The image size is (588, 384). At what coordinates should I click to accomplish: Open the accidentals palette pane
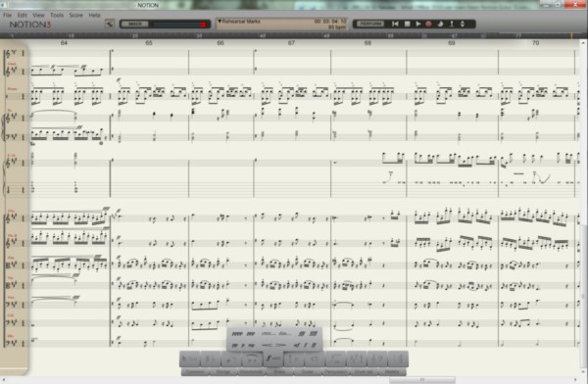(211, 359)
